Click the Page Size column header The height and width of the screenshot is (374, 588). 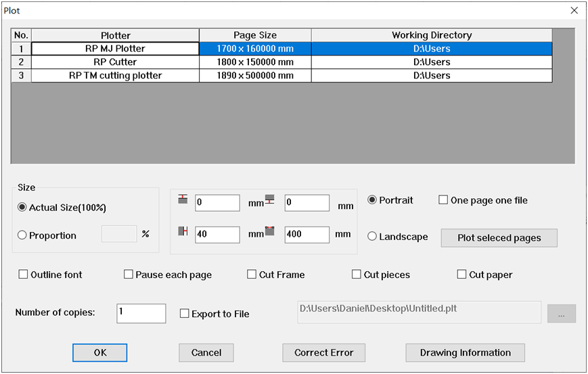pos(255,35)
